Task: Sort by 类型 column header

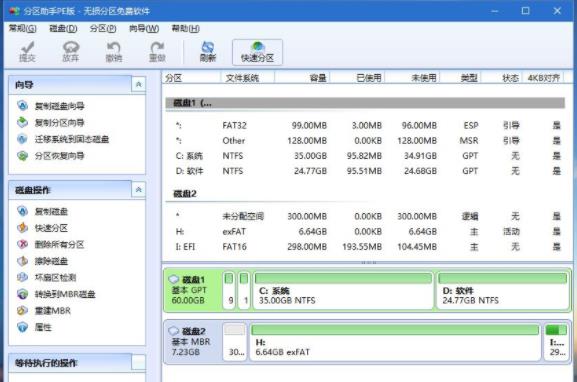Action: (461, 78)
